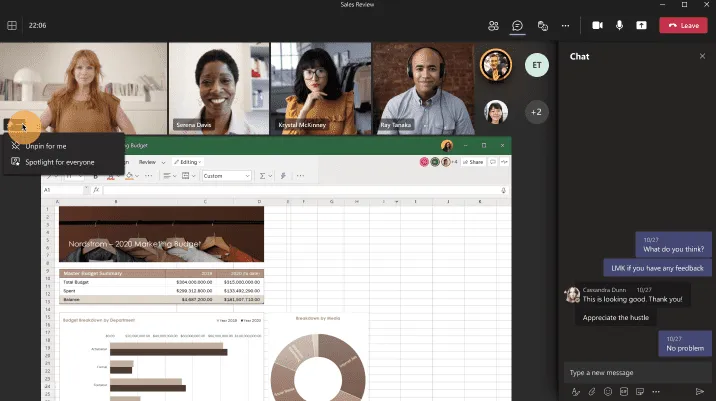
Task: Select Unpin for me
Action: 45,146
